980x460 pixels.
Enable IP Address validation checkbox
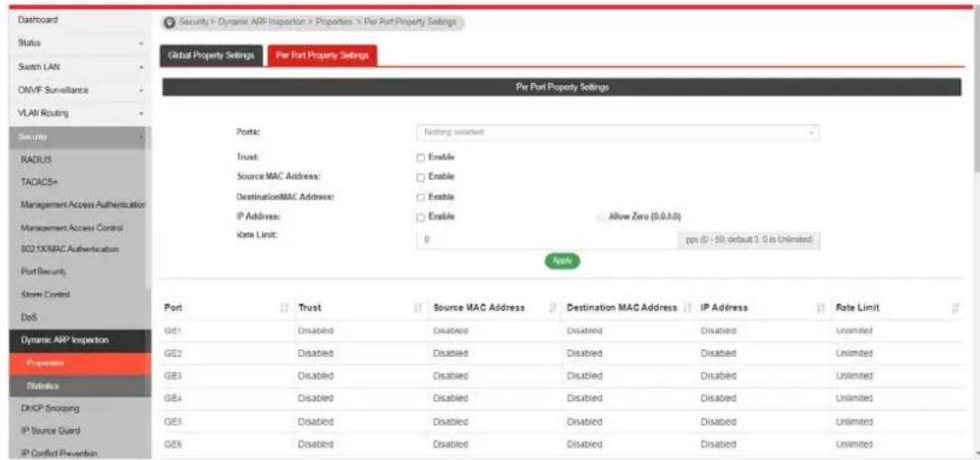tap(420, 217)
